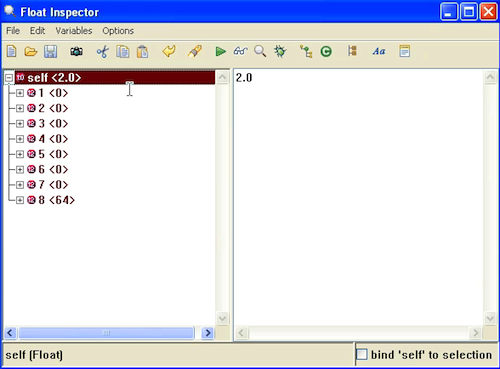
Task: Expand tree node 6 <0>
Action: 20,170
